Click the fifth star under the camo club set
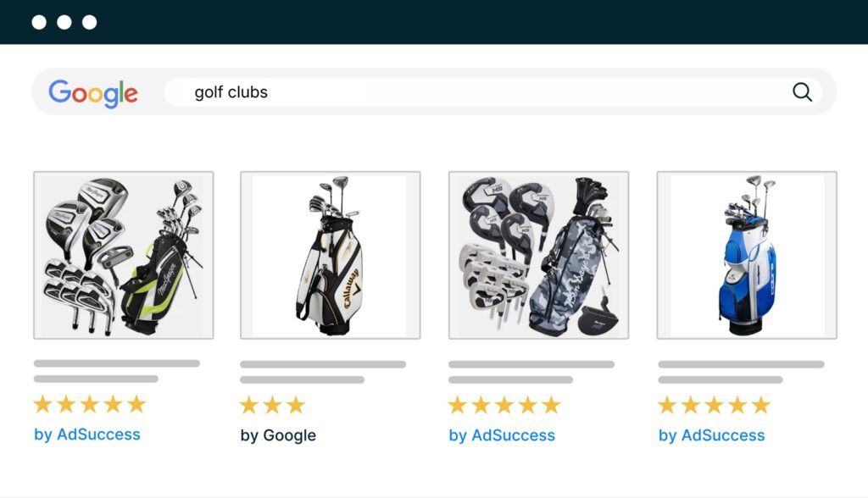This screenshot has width=868, height=498. [x=550, y=406]
